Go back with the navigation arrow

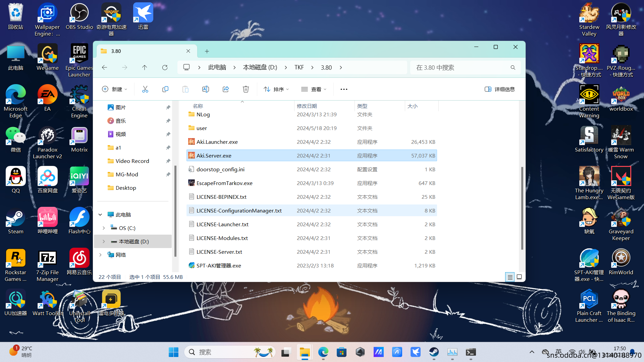pyautogui.click(x=104, y=67)
